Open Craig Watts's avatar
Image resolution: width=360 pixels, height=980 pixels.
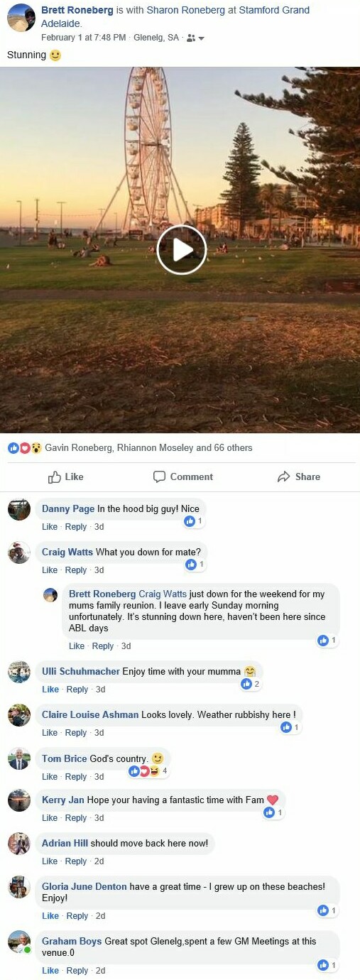click(19, 553)
